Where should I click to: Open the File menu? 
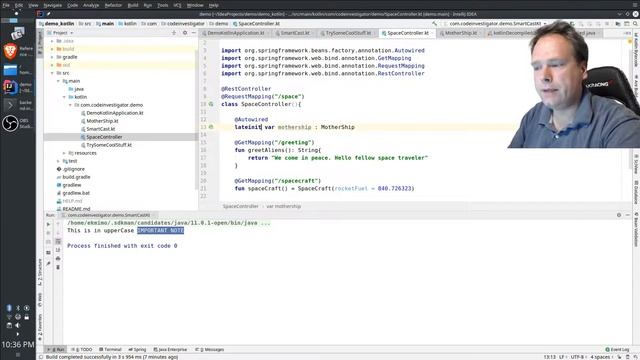[x=6, y=5]
